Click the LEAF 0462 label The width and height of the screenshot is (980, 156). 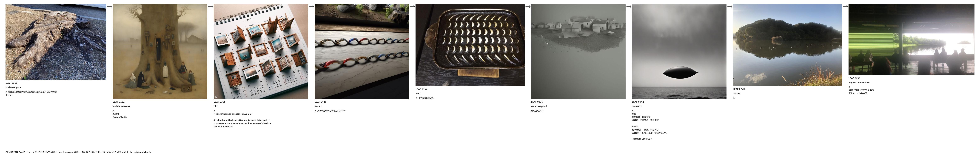click(421, 89)
